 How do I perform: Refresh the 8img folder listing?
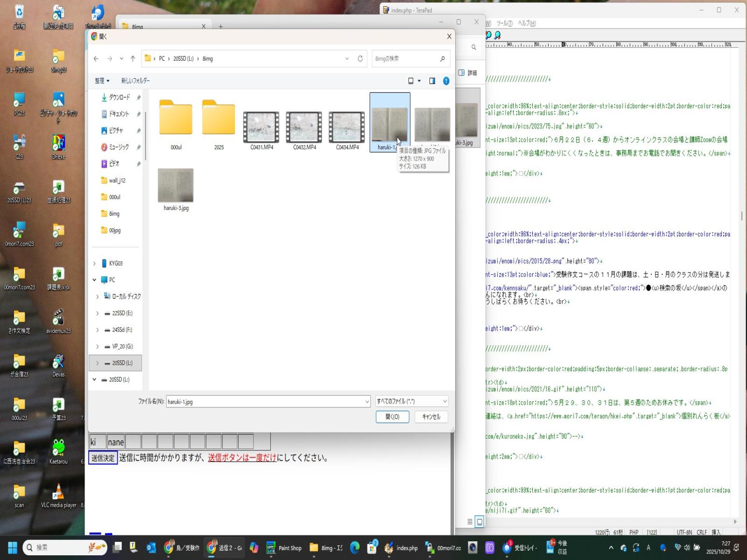coord(360,59)
